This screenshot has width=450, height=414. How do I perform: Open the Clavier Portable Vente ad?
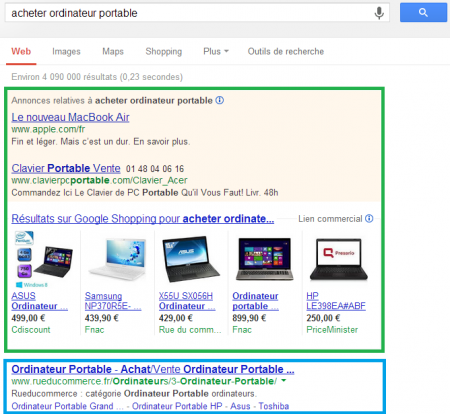(66, 168)
